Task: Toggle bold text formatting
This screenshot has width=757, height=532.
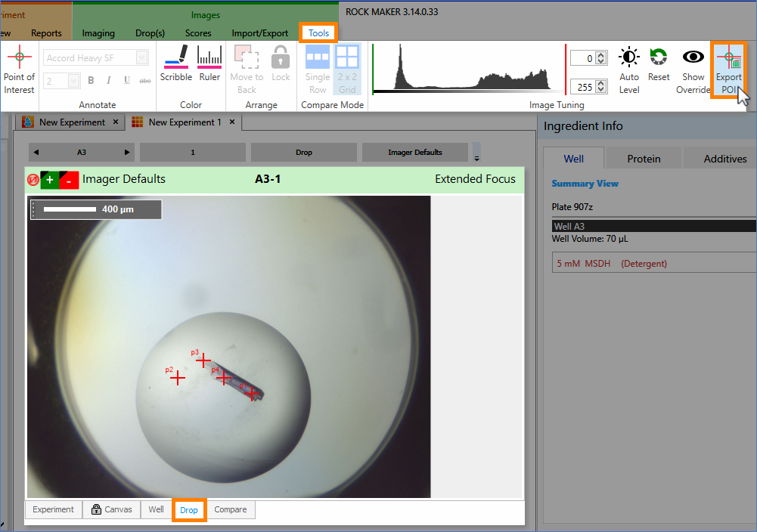Action: [x=91, y=80]
